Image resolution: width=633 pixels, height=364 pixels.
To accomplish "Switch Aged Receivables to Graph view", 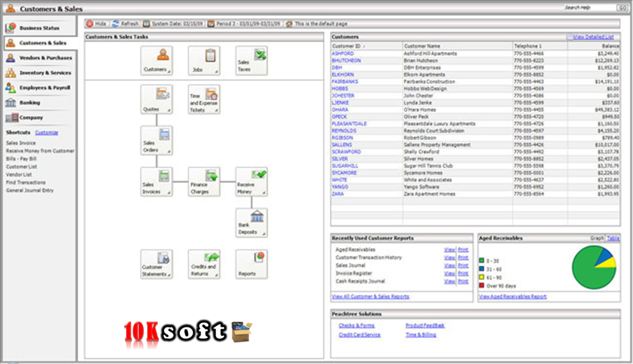I will click(597, 238).
